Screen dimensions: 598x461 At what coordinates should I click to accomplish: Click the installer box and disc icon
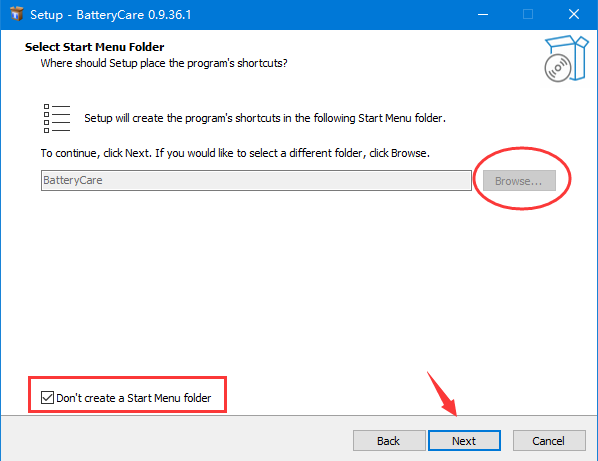coord(566,58)
